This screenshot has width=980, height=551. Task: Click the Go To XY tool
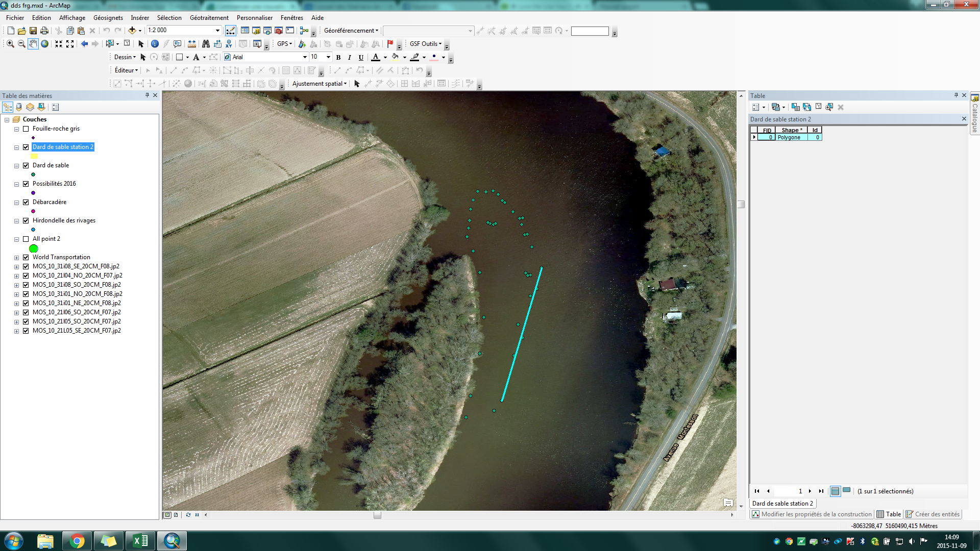[229, 44]
